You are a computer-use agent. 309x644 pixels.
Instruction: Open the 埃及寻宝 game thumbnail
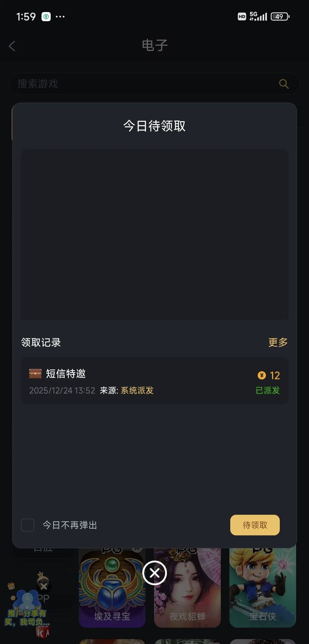point(112,588)
